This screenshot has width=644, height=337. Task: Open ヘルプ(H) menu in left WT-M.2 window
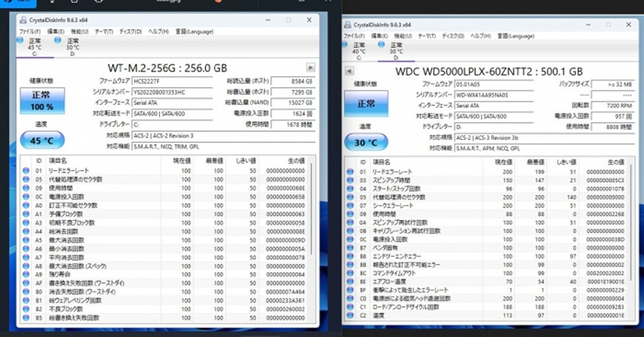click(158, 32)
